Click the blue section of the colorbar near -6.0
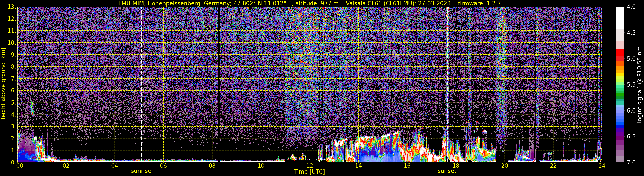Viewport: 644px width, 176px height. [x=620, y=117]
